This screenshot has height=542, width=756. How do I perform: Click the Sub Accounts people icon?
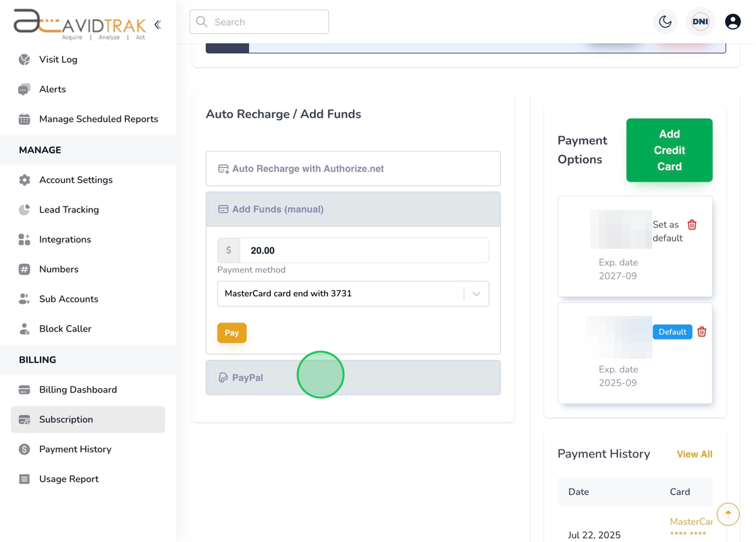pos(24,299)
